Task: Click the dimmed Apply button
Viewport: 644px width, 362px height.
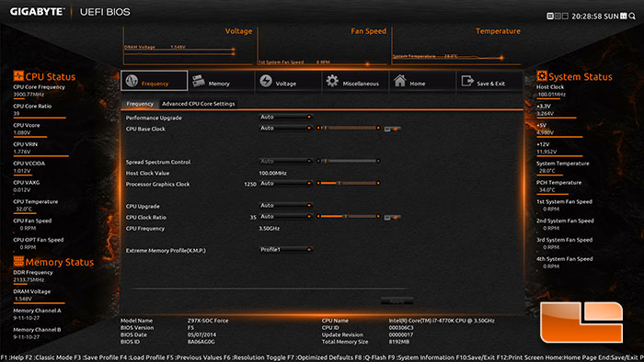Action: pos(397,301)
